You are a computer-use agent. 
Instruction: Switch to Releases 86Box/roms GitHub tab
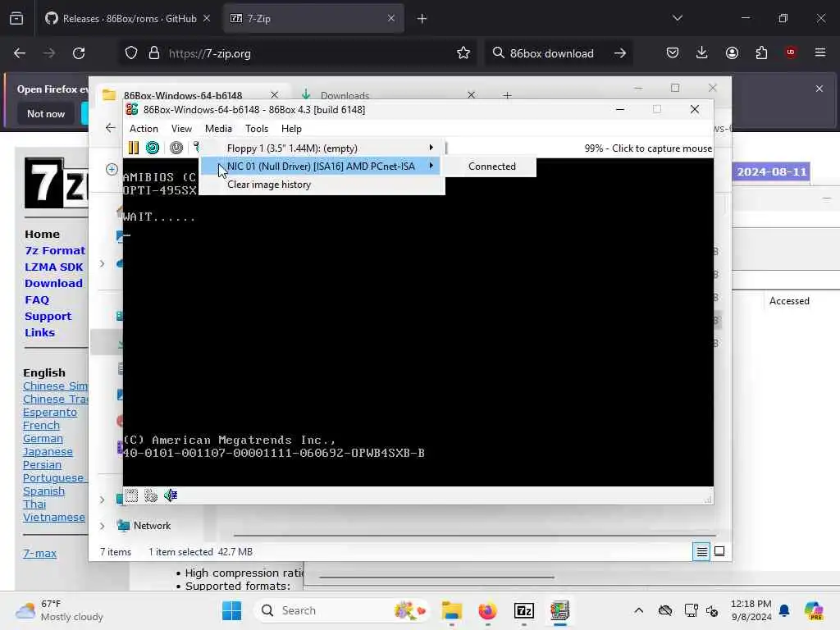(x=127, y=19)
